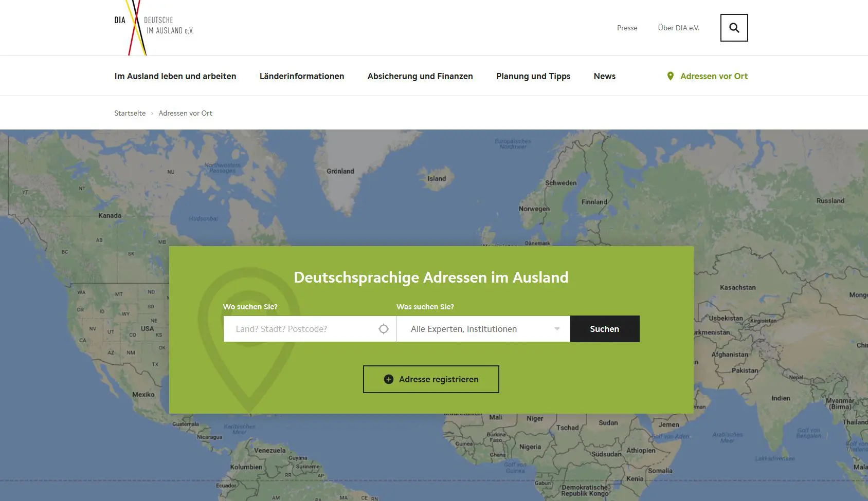
Task: Open Planung und Tipps menu
Action: (533, 76)
